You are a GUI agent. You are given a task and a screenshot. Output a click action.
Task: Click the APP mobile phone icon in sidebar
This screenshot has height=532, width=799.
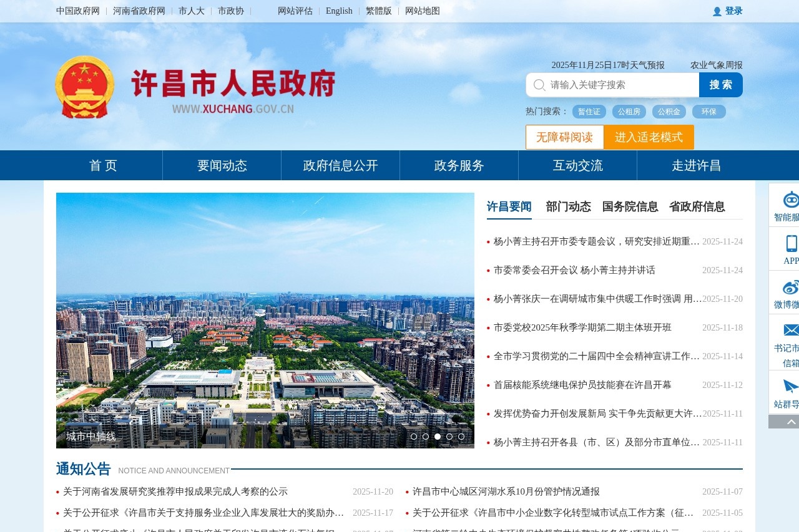[792, 243]
